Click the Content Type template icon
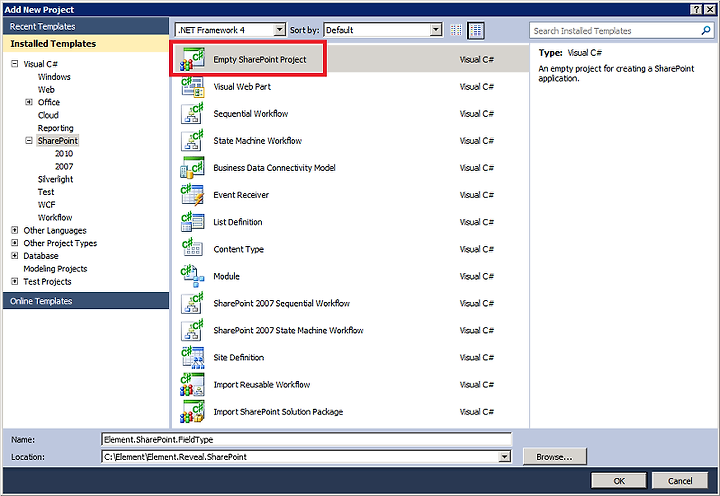 [x=192, y=249]
